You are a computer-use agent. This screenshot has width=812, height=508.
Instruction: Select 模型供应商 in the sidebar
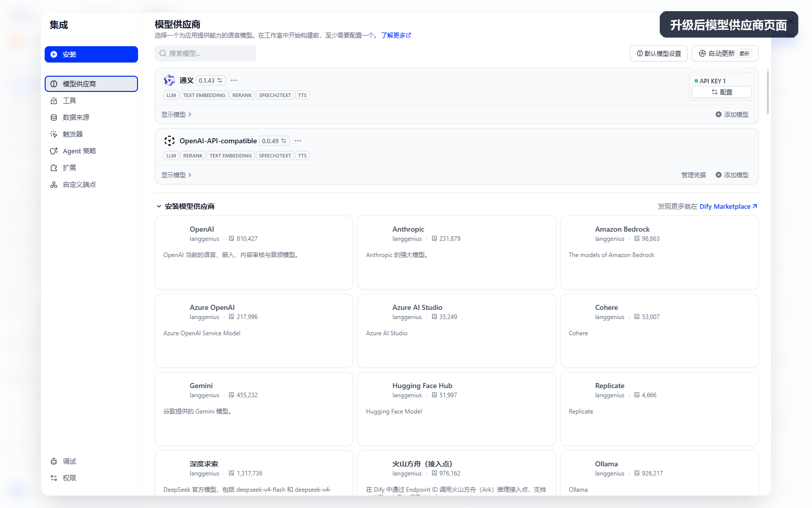click(91, 84)
